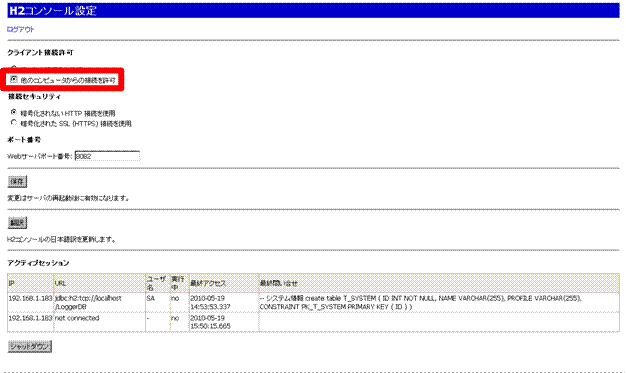Click the クライアント接続許可 section heading
Image resolution: width=626 pixels, height=373 pixels.
(40, 52)
